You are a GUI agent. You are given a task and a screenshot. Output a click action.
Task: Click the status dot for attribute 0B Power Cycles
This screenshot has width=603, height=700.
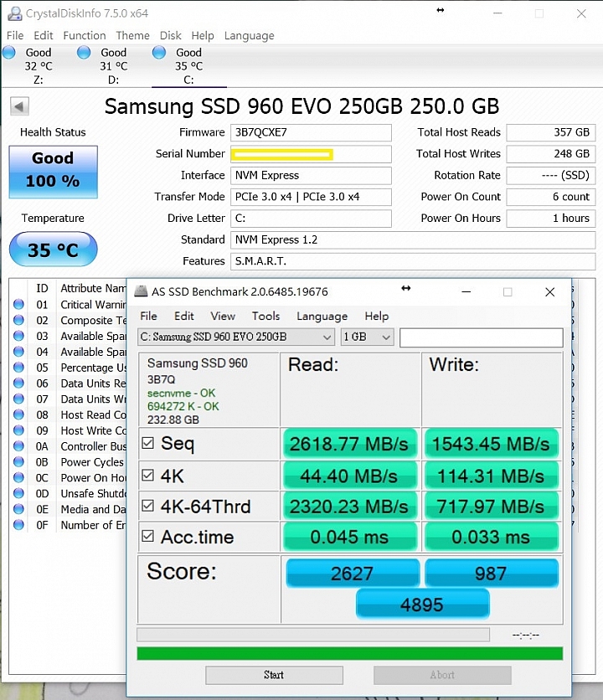18,461
